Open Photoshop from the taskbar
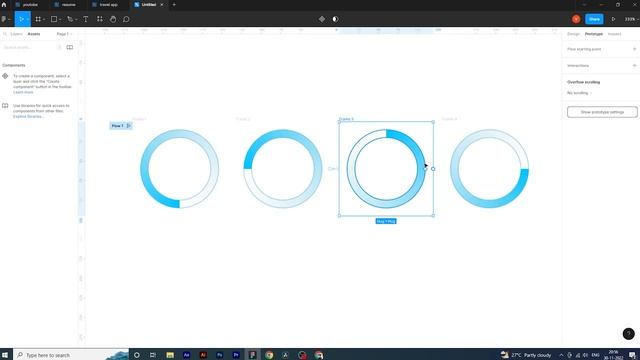 pos(220,355)
